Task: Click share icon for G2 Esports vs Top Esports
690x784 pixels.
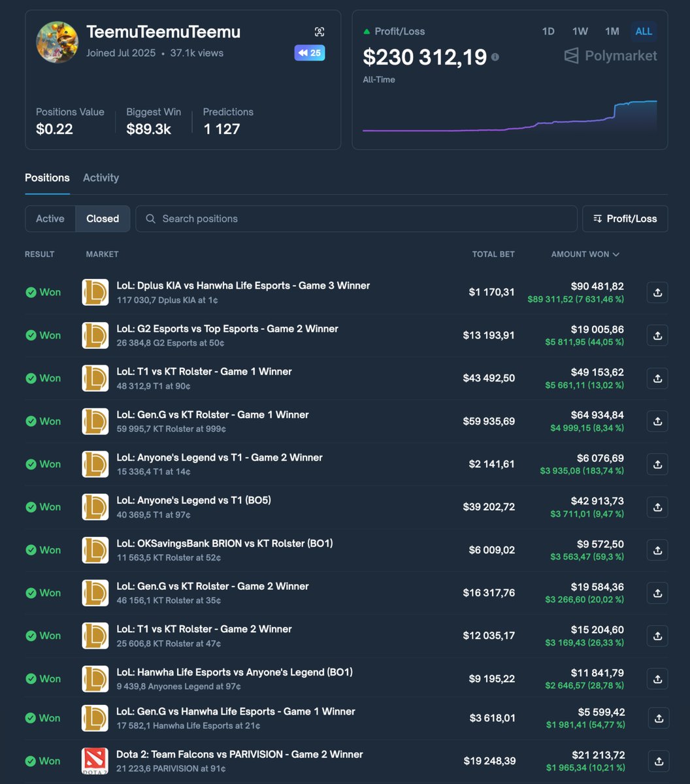Action: coord(657,335)
